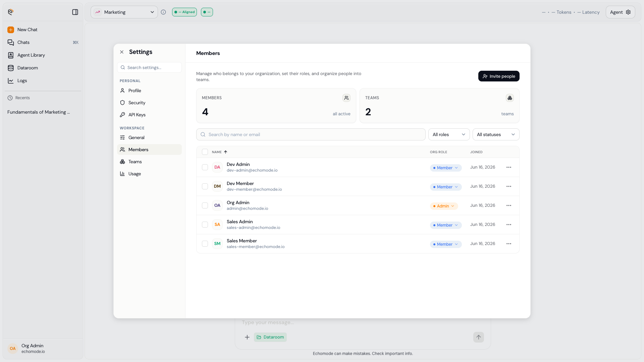Image resolution: width=644 pixels, height=362 pixels.
Task: Open Chats from the sidebar
Action: (43, 43)
